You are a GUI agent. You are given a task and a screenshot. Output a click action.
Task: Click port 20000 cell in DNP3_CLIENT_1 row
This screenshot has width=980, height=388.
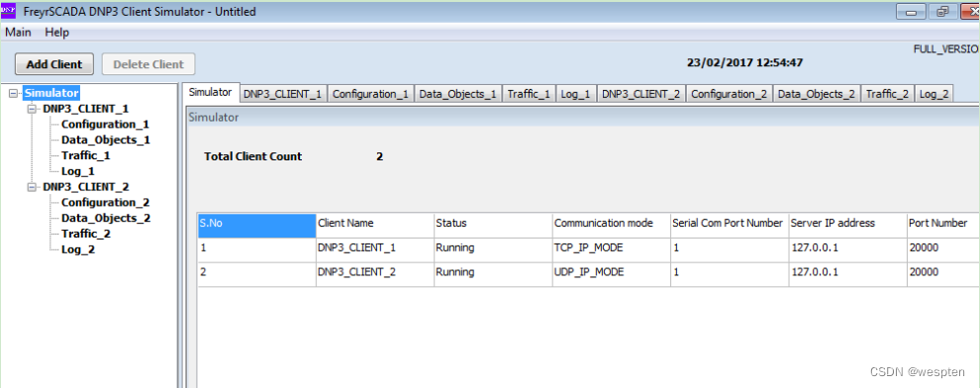coord(943,249)
